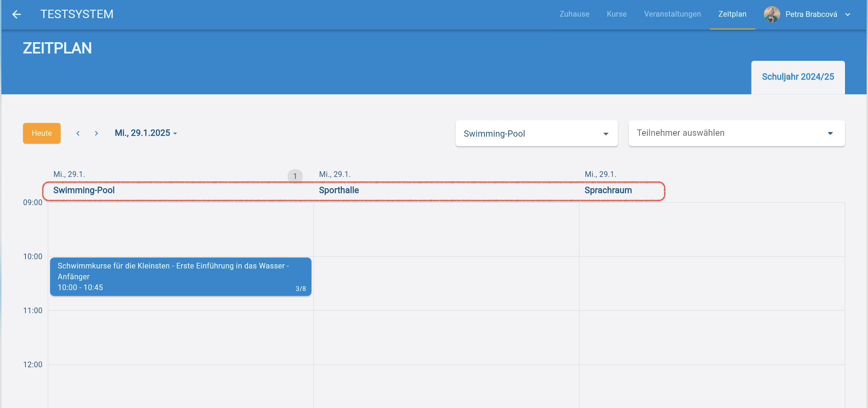Select the Zeitplan menu item

tap(732, 14)
